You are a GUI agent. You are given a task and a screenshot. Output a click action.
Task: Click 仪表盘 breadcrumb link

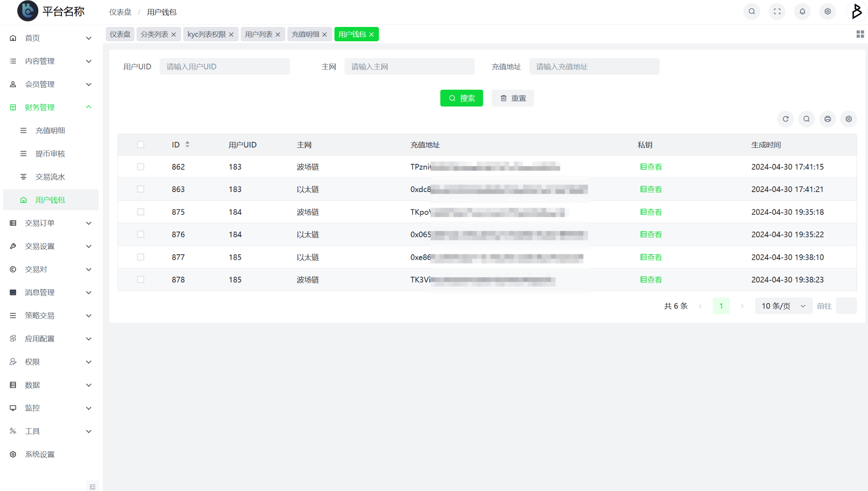(x=121, y=12)
